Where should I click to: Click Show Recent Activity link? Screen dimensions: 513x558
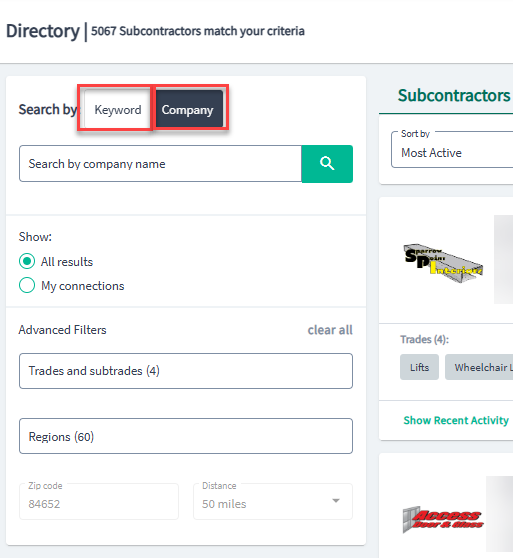pos(456,420)
